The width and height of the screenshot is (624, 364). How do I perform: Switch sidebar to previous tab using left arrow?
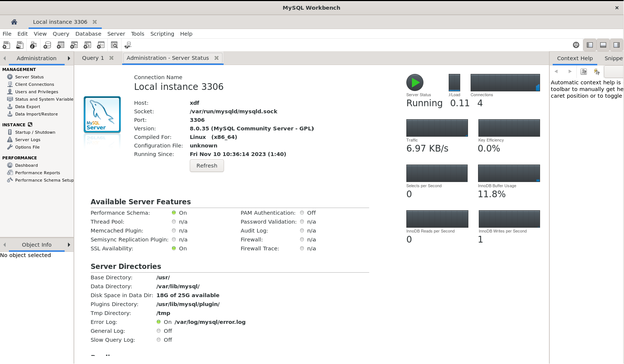click(x=4, y=58)
